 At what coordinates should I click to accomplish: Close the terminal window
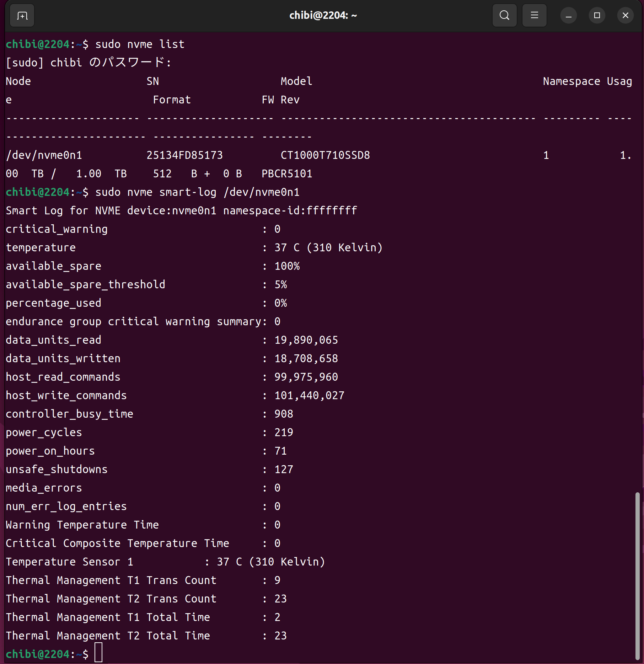pos(625,16)
